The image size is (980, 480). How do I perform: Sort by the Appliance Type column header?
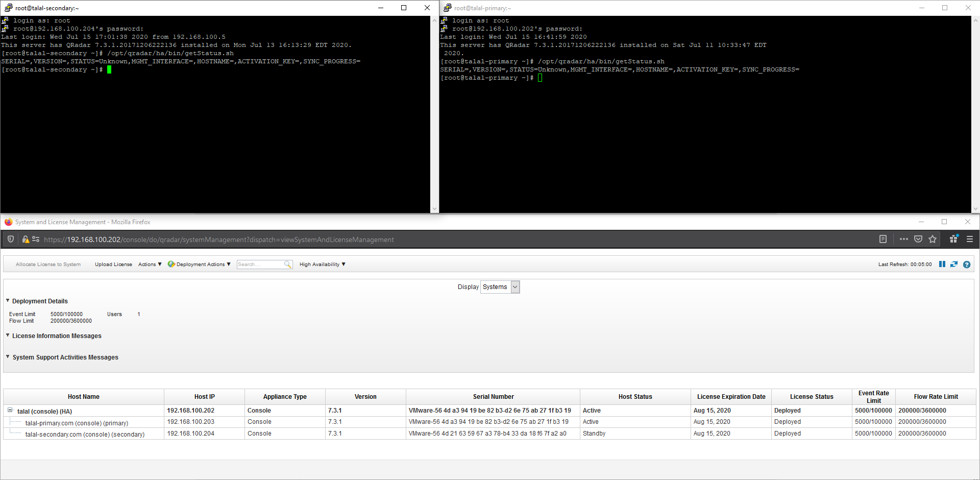285,397
